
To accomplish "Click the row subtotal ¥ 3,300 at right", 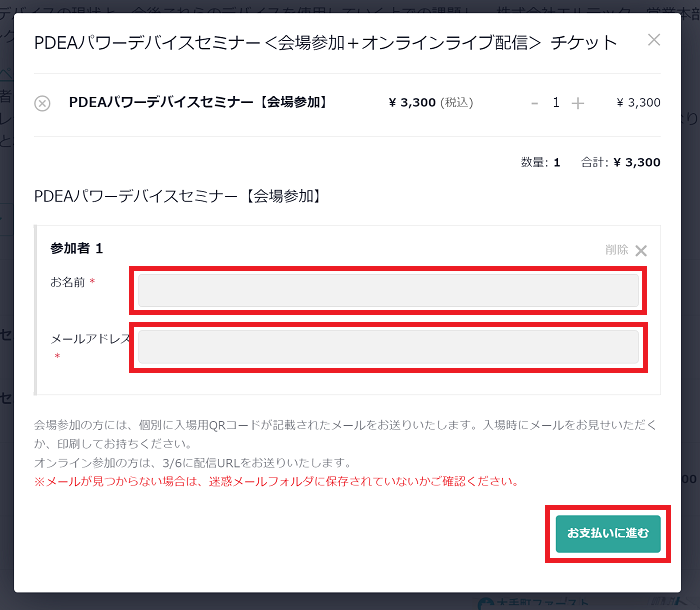I will [x=638, y=103].
